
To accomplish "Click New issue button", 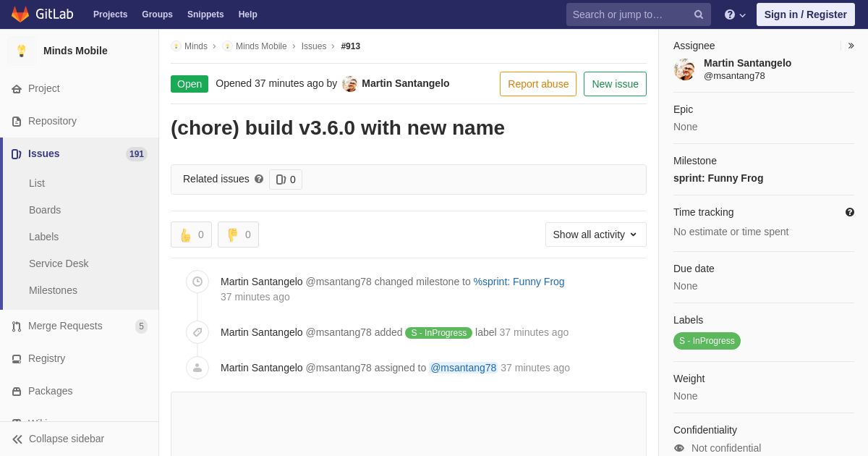I will 615,84.
